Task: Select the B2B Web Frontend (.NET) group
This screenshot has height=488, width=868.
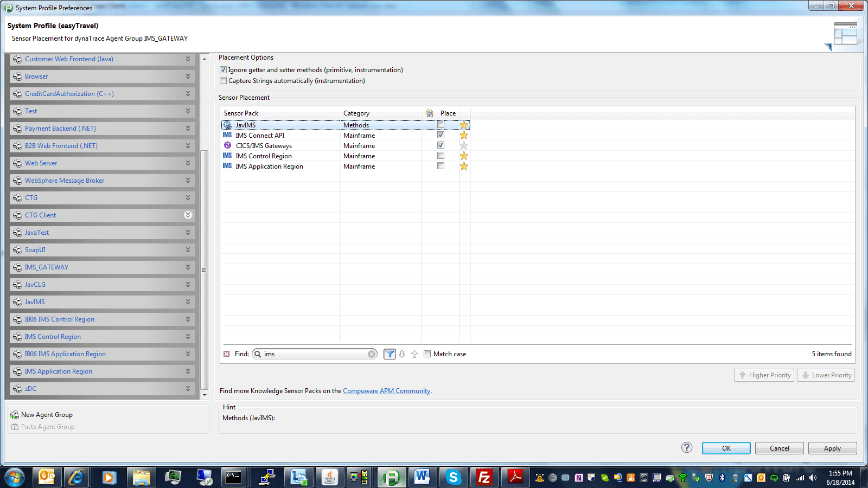Action: tap(103, 146)
